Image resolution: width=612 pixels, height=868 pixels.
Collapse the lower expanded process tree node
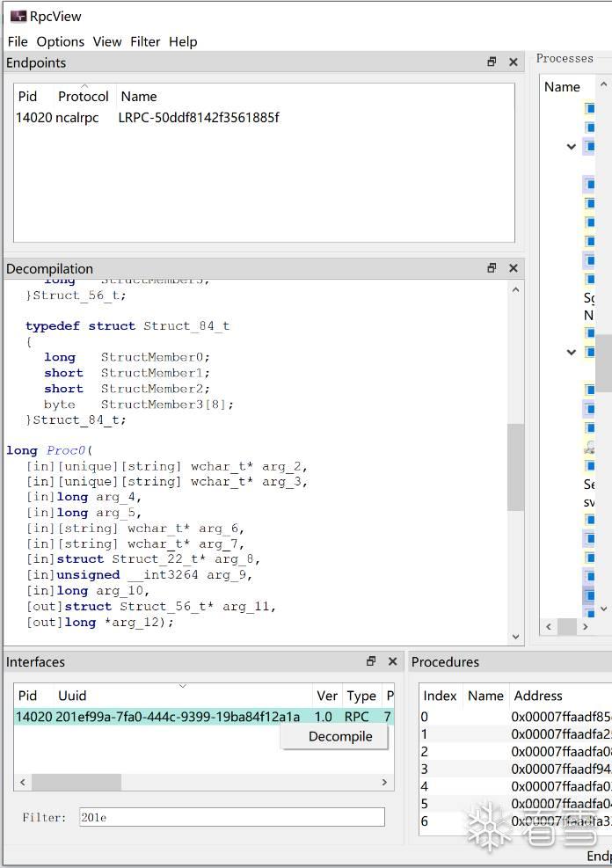(x=571, y=352)
